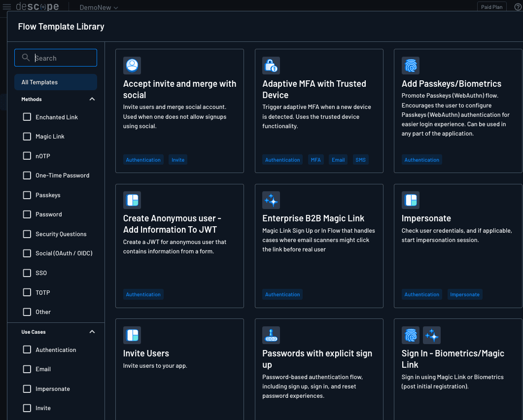Click the descope logo
Screen dimensions: 523x420
37,6
